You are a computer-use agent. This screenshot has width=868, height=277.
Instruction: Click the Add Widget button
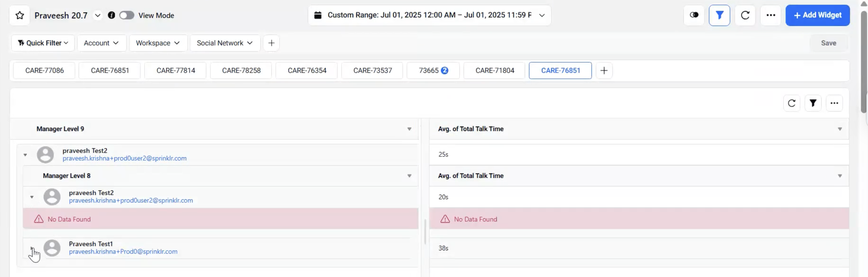[818, 15]
